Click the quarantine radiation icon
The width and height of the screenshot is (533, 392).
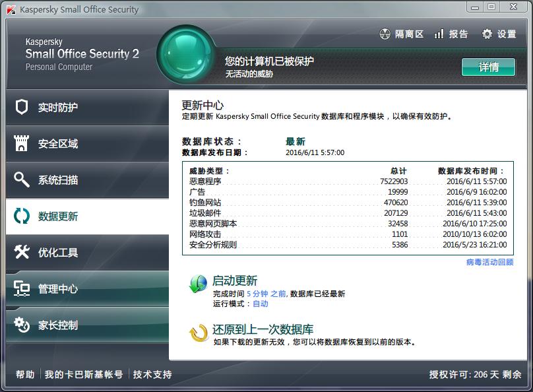tap(385, 34)
